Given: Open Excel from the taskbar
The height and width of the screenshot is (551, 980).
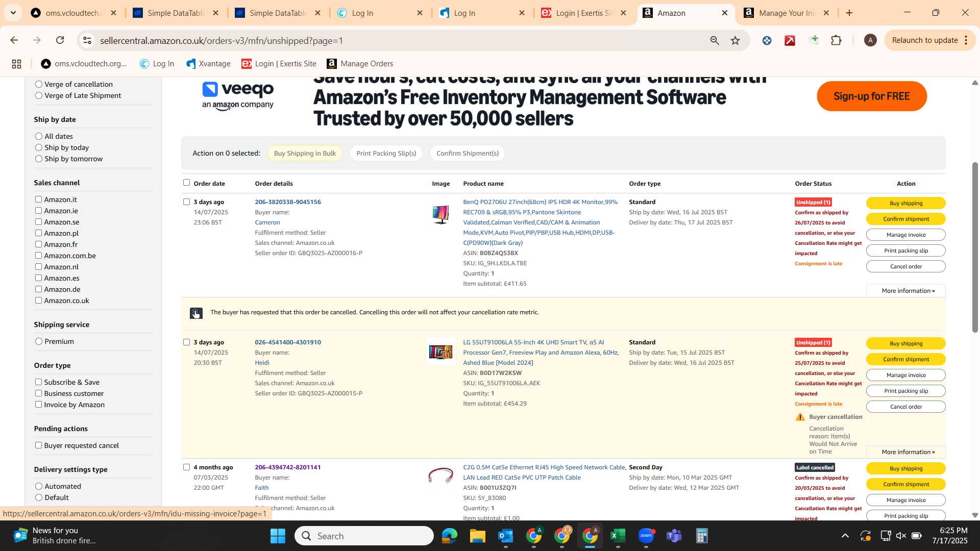Looking at the screenshot, I should click(x=618, y=536).
